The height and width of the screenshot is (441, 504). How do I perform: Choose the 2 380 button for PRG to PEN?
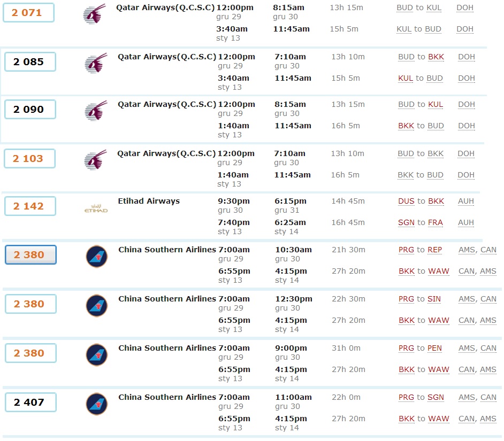(x=31, y=353)
